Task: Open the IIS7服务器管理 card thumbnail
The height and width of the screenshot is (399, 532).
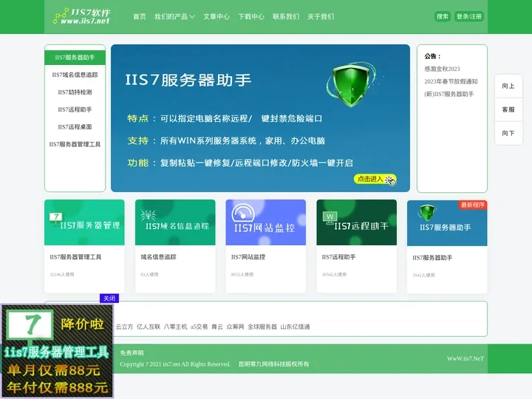Action: (84, 222)
